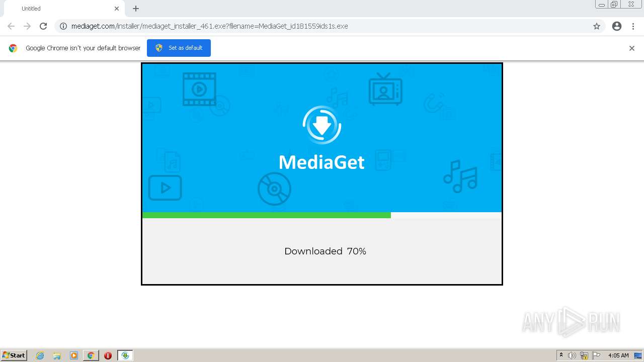This screenshot has height=362, width=644.
Task: Open the Action Center flag icon
Action: pos(596,355)
